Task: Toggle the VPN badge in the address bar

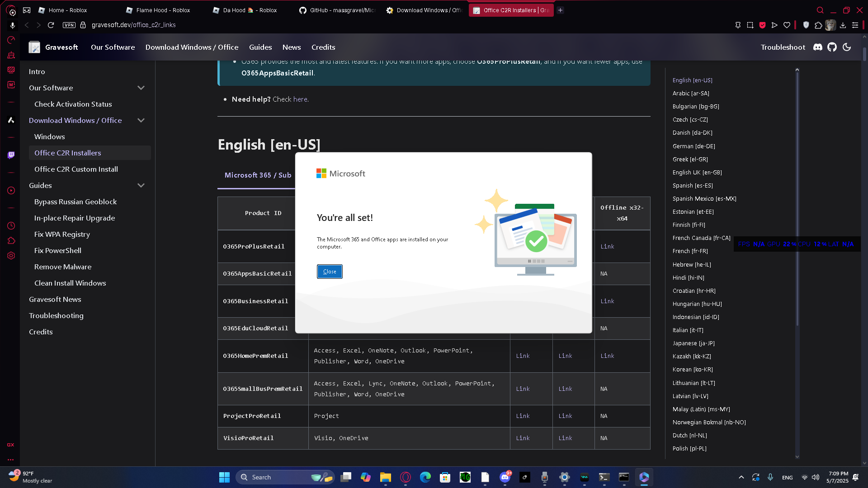Action: tap(69, 25)
